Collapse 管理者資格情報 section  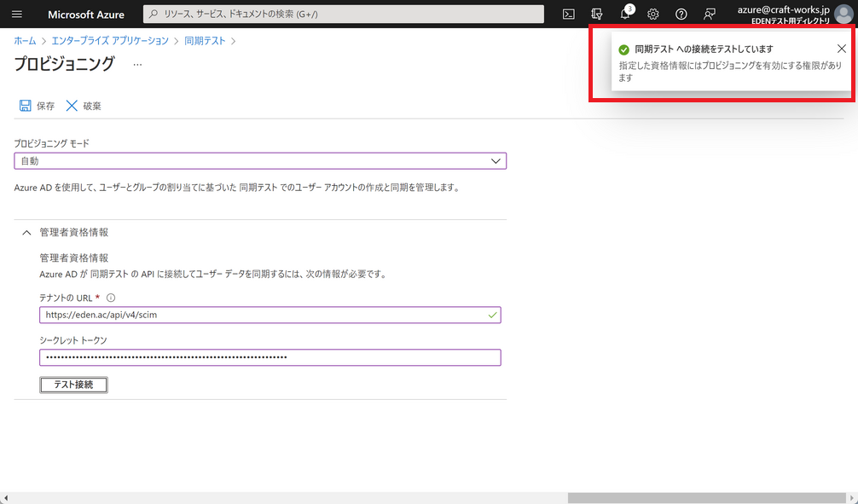(26, 233)
